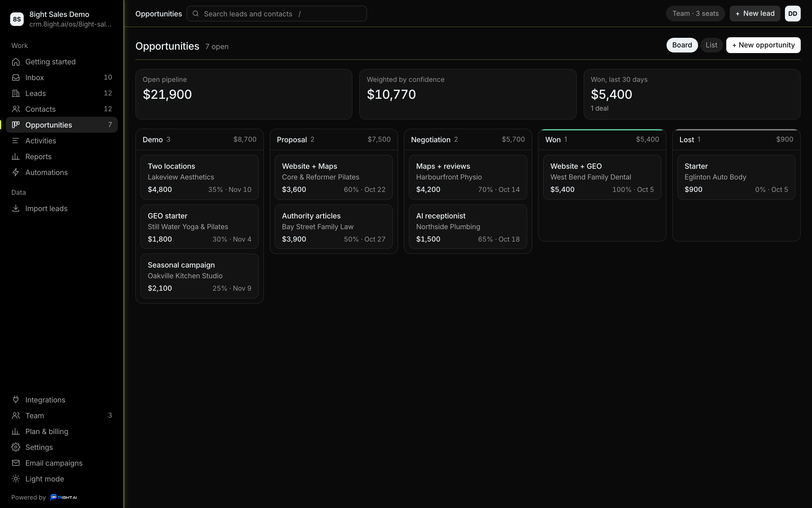Click the Negotiation column header
This screenshot has height=508, width=812.
pyautogui.click(x=468, y=139)
